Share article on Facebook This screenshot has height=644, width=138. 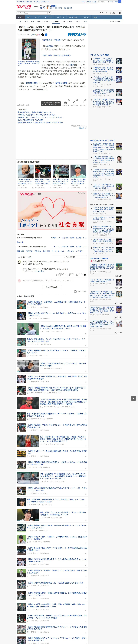coord(46,35)
